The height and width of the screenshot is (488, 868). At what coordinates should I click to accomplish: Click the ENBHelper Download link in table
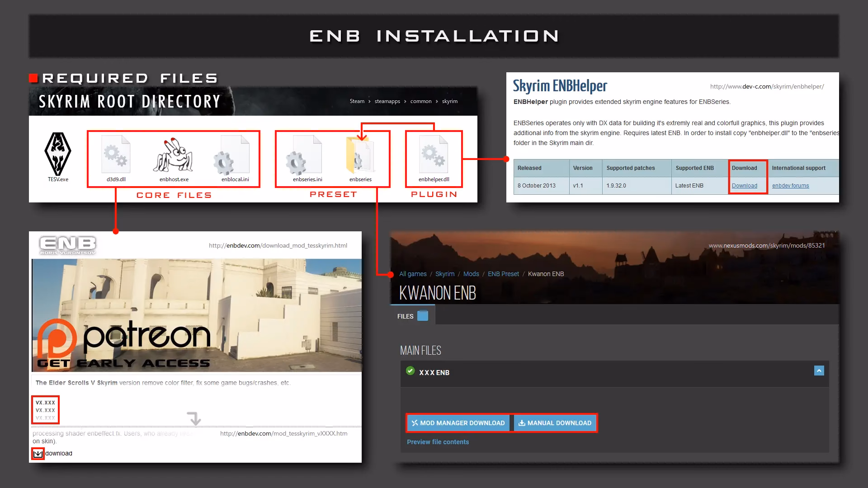click(745, 186)
